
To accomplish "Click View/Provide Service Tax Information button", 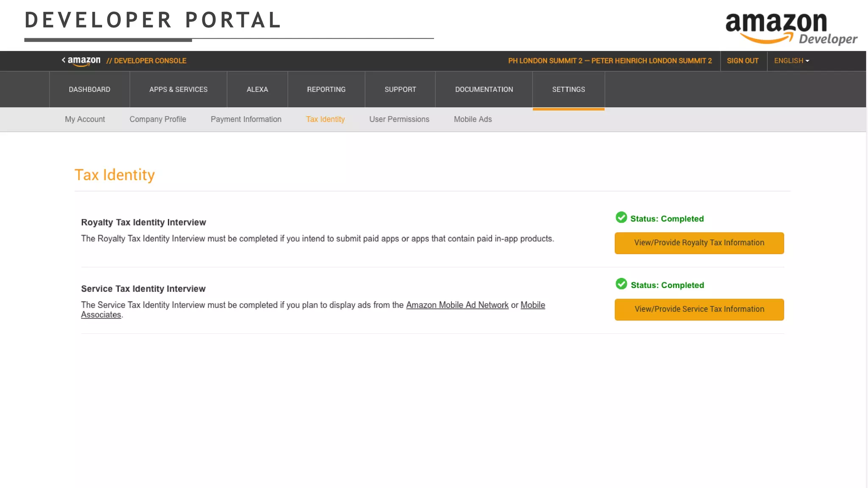I will pyautogui.click(x=699, y=310).
